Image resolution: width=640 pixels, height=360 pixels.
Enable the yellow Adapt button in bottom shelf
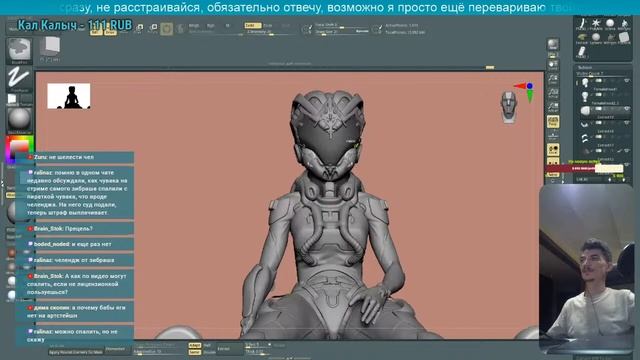coord(195,345)
